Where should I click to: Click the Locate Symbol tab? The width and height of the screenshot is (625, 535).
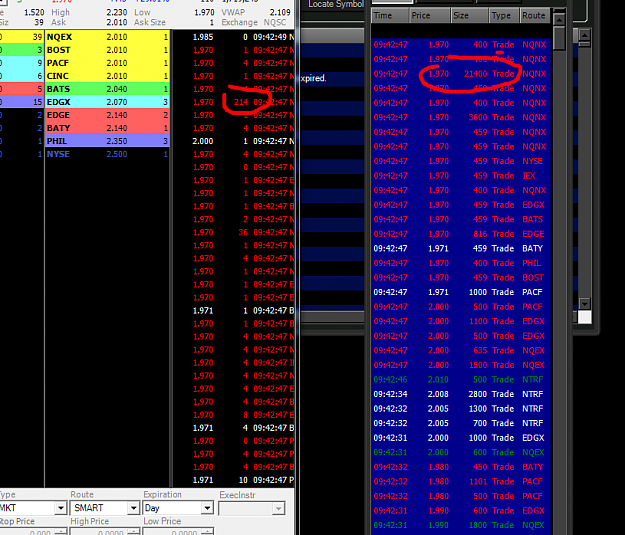point(336,4)
